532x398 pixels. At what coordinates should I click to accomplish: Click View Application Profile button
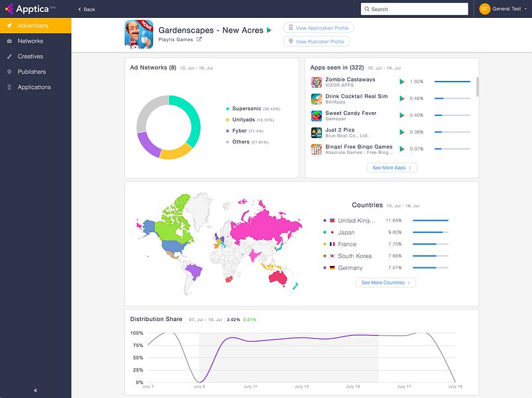pyautogui.click(x=318, y=28)
